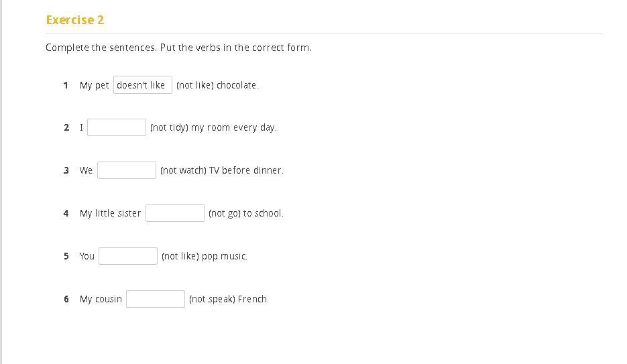Focus the blank before "(not tidy)"
This screenshot has width=627, height=364.
[x=117, y=127]
